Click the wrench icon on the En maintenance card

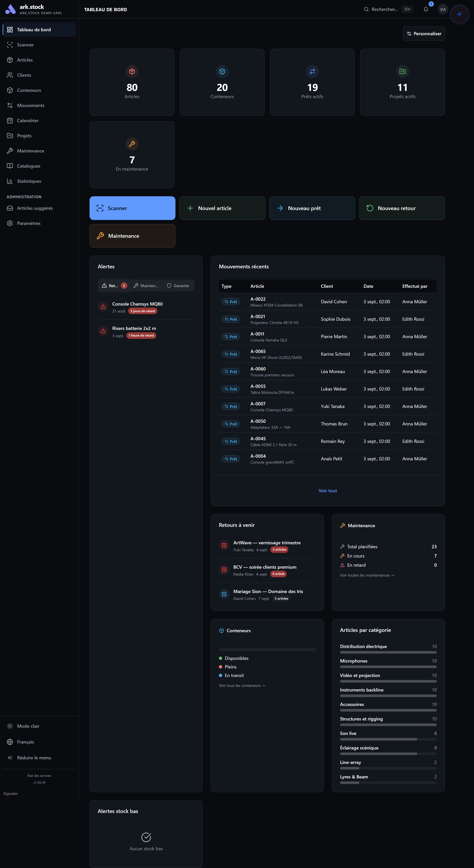tap(132, 144)
